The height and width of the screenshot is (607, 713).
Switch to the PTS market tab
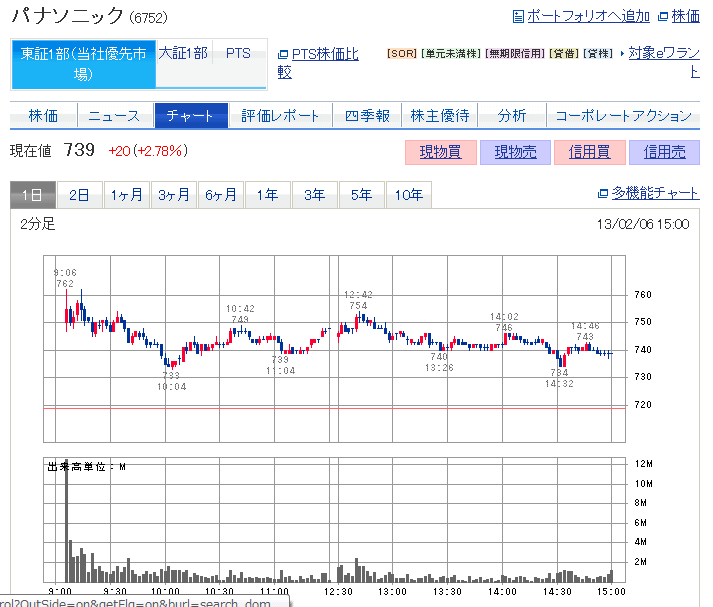[238, 53]
